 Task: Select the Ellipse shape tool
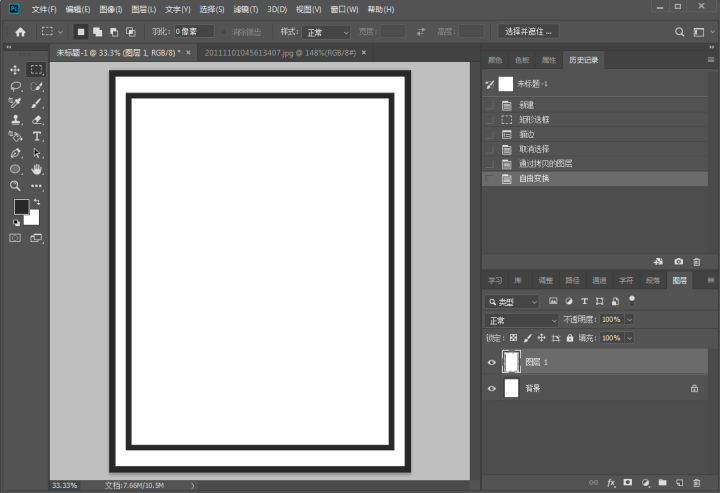[x=15, y=169]
